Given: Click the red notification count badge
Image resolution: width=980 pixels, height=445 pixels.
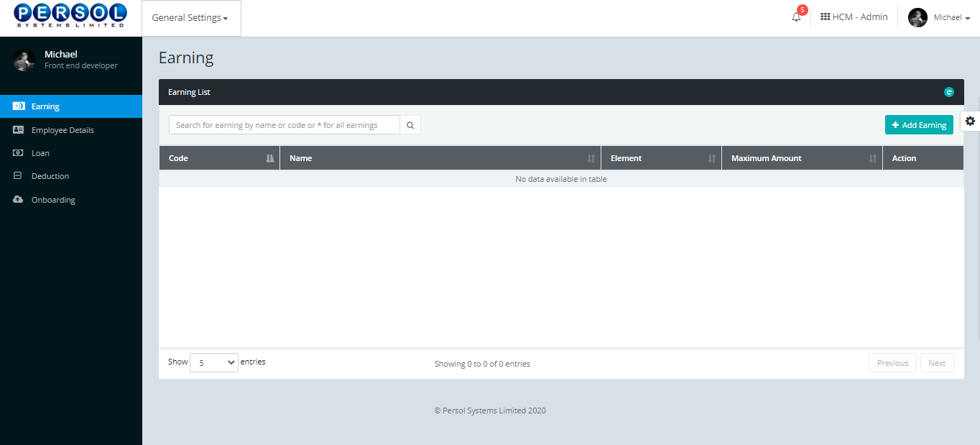Looking at the screenshot, I should (803, 10).
